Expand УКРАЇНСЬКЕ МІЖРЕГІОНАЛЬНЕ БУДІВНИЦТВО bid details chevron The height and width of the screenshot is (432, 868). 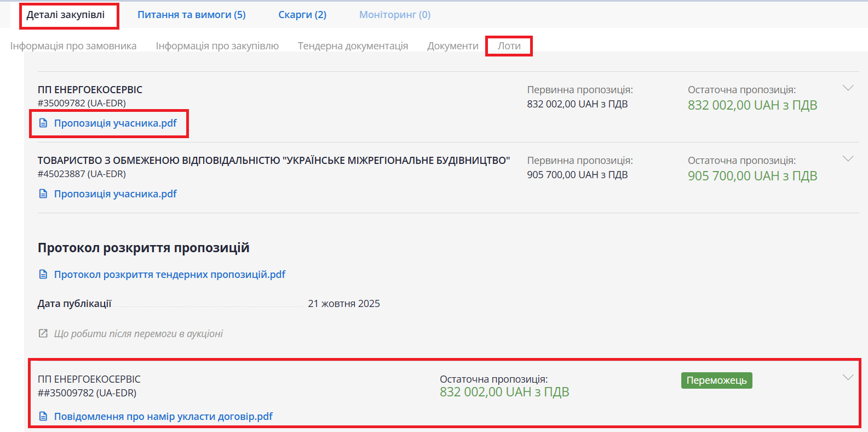(848, 159)
